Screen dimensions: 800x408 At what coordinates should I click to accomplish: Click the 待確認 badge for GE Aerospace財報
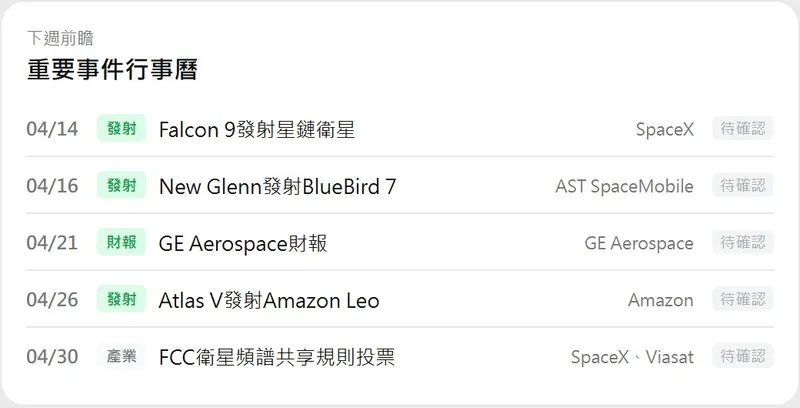tap(743, 243)
